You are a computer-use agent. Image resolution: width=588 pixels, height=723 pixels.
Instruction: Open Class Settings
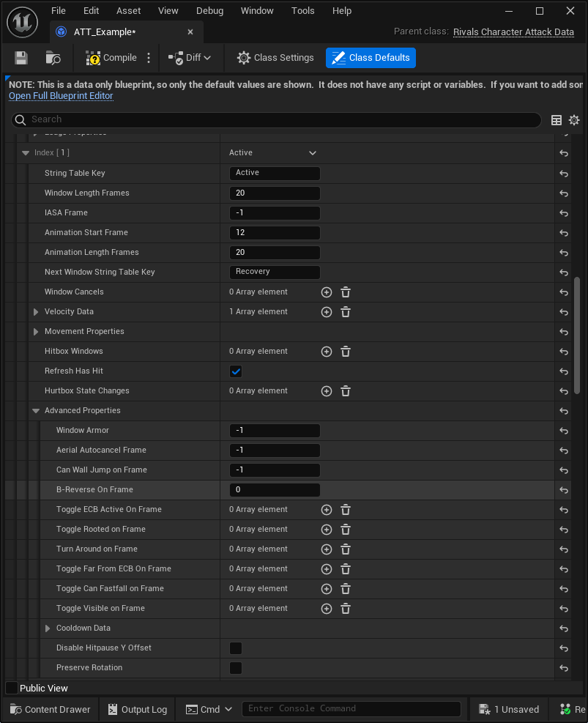275,58
